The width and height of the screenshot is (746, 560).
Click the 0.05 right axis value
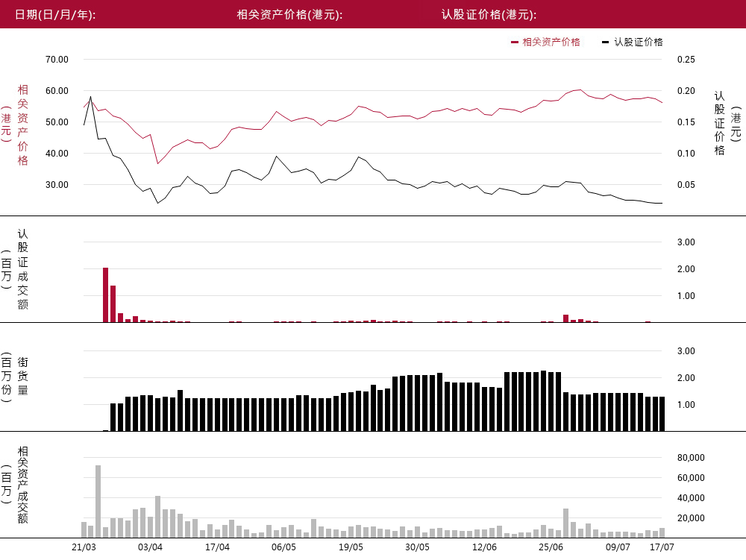click(x=686, y=185)
